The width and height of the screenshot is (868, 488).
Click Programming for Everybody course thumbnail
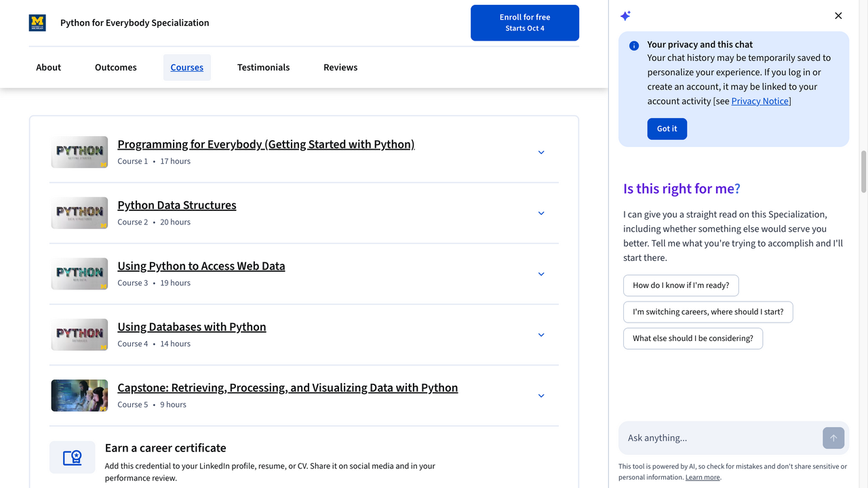click(x=79, y=152)
